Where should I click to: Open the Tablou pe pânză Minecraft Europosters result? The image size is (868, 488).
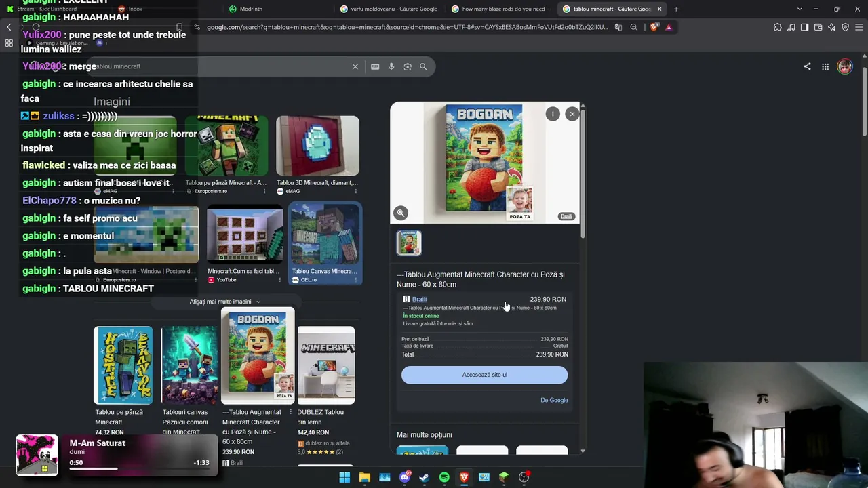tap(226, 154)
